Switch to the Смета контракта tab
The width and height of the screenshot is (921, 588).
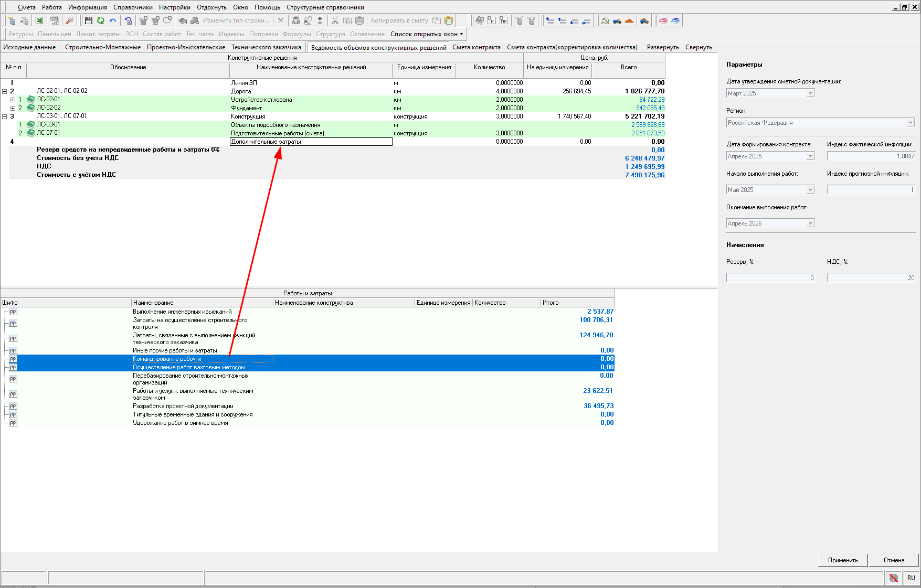tap(476, 47)
